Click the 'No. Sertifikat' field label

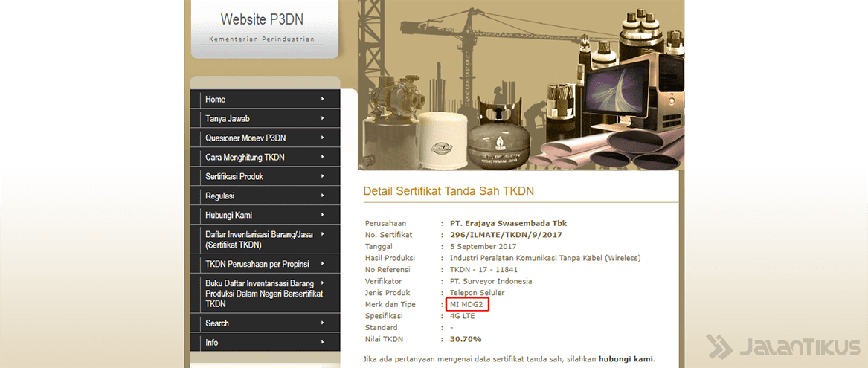click(x=388, y=235)
